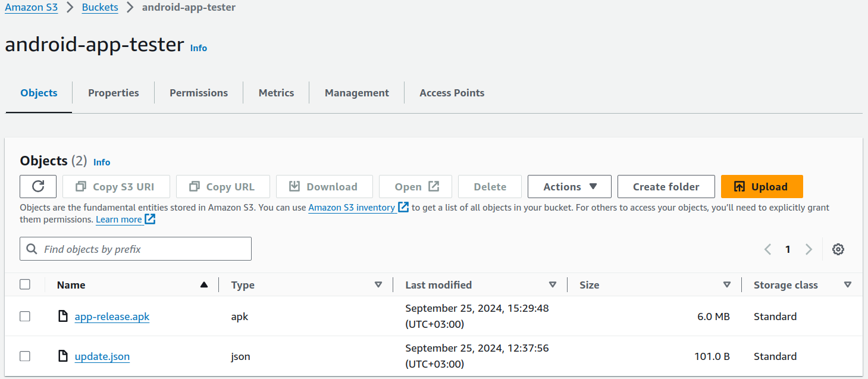Open the Size column filter arrow
The height and width of the screenshot is (379, 868).
click(x=727, y=284)
